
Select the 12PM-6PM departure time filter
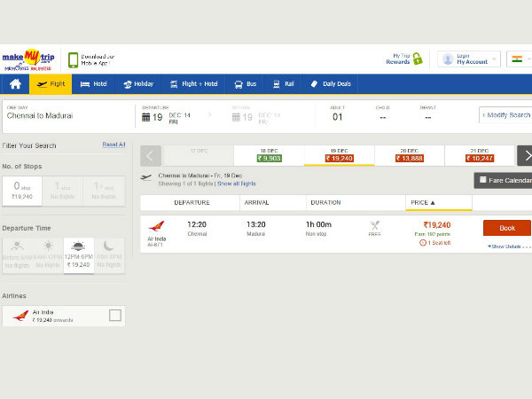point(79,254)
